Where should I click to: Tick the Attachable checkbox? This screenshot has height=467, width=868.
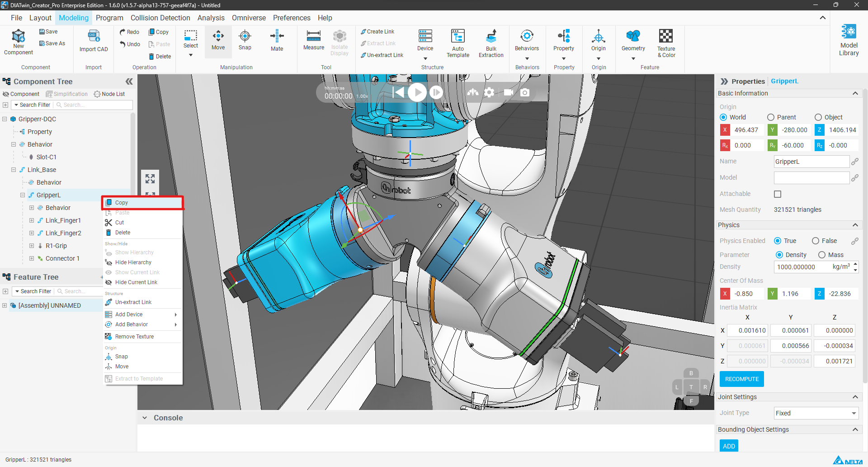[778, 194]
